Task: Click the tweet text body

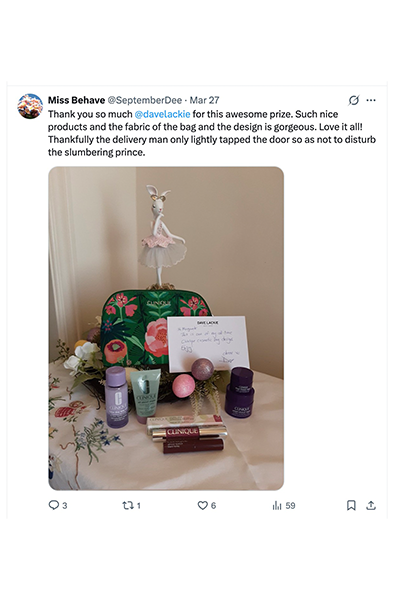Action: [212, 133]
